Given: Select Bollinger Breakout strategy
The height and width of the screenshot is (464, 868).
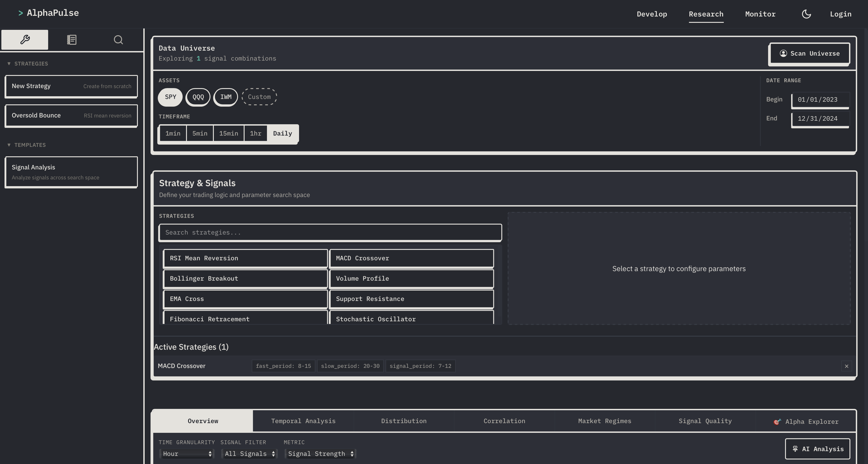Looking at the screenshot, I should click(x=245, y=279).
